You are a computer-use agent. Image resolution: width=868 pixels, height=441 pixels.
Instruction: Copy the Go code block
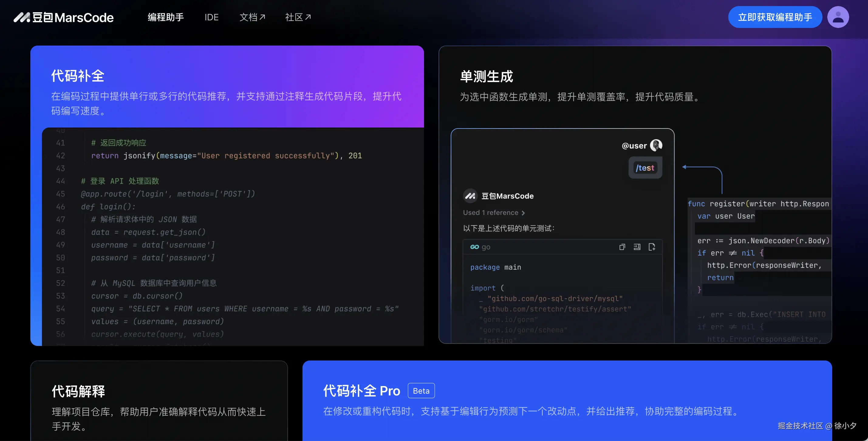pos(622,247)
